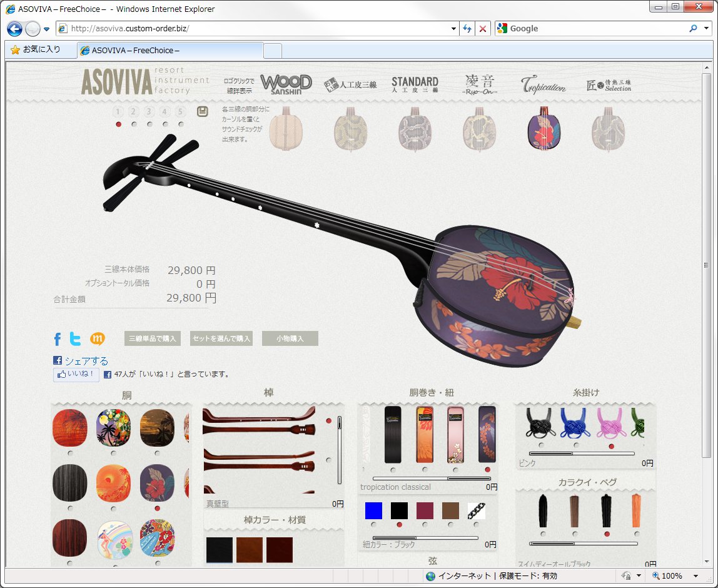The height and width of the screenshot is (588, 718).
Task: Choose the brown wooden karakui peg
Action: (574, 510)
